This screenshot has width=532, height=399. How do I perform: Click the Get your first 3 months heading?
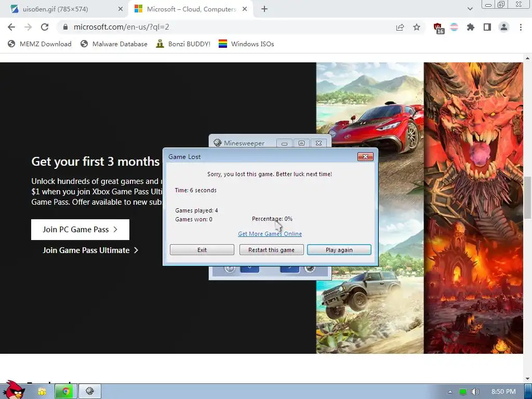(x=96, y=162)
